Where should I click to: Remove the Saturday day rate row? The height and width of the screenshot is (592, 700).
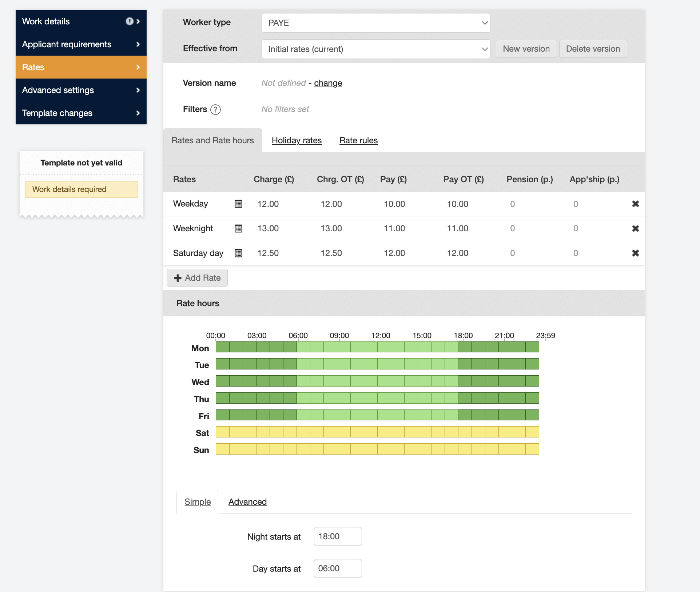click(x=635, y=253)
